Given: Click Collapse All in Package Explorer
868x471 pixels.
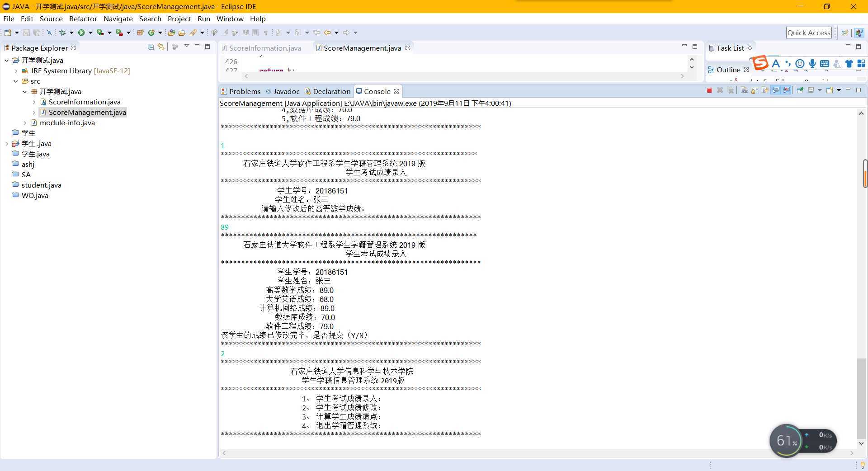Looking at the screenshot, I should tap(151, 47).
